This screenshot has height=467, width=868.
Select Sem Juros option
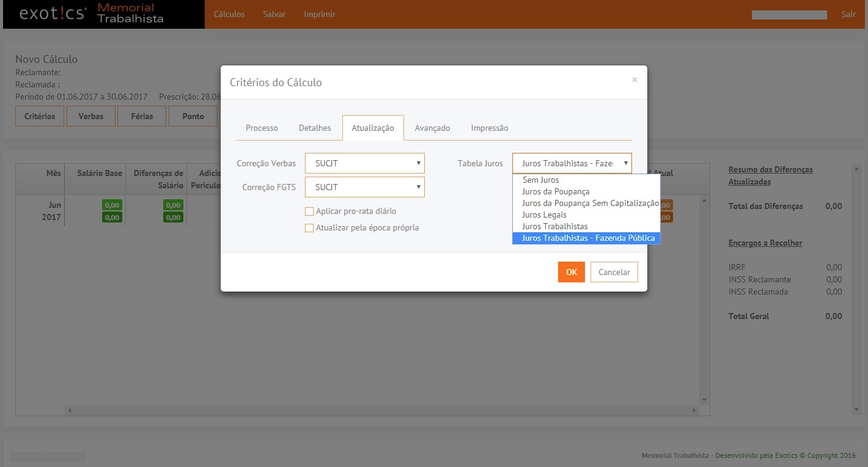tap(540, 180)
